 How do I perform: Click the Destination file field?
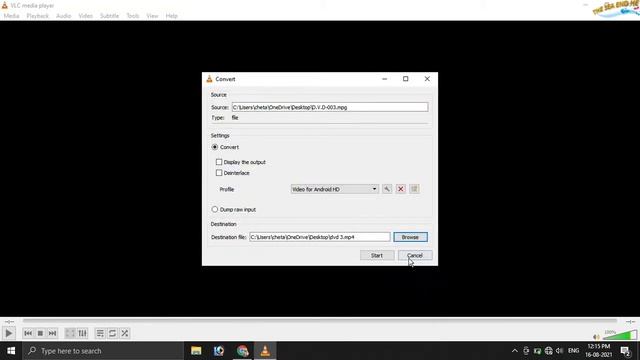(x=320, y=237)
